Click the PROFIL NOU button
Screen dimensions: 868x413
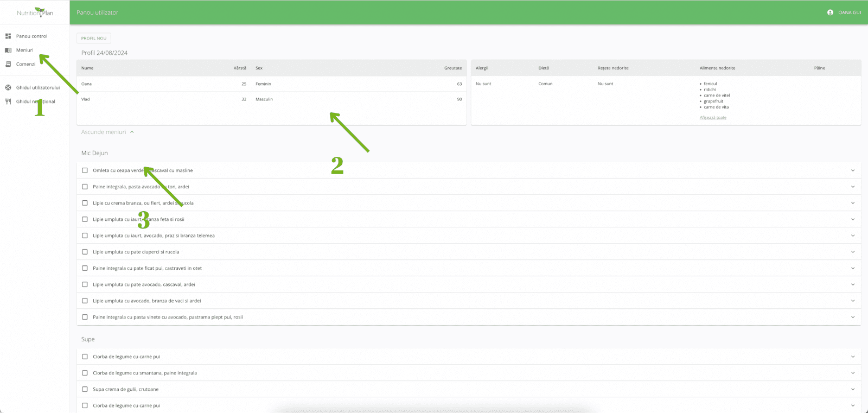click(94, 38)
